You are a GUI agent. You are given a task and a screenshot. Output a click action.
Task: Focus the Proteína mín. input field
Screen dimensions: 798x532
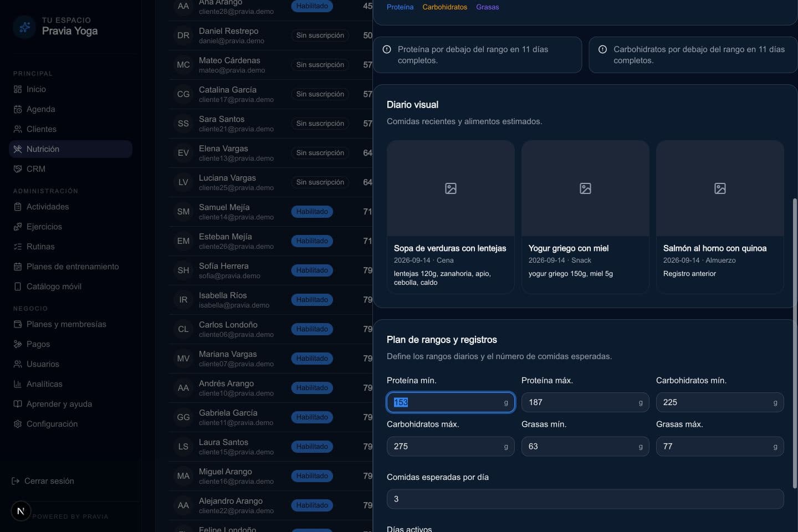point(451,402)
